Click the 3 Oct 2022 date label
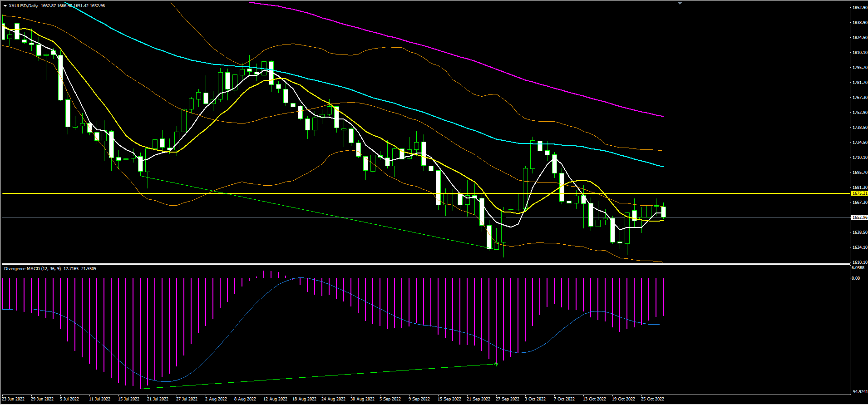The height and width of the screenshot is (405, 868). pos(536,399)
